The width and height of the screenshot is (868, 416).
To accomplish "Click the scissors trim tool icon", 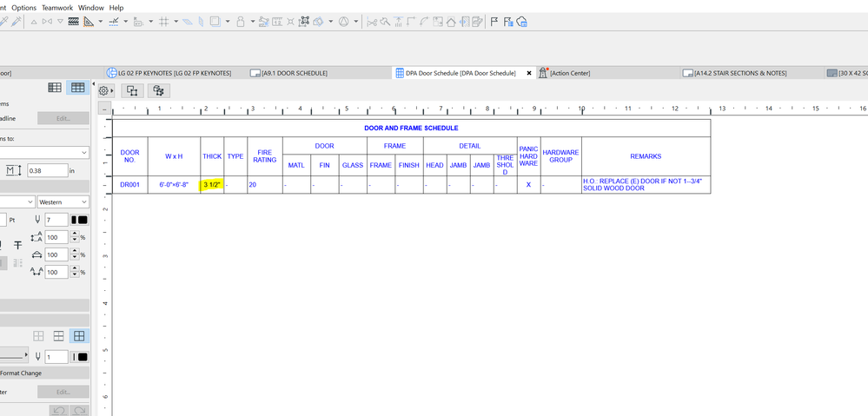I will [x=372, y=22].
